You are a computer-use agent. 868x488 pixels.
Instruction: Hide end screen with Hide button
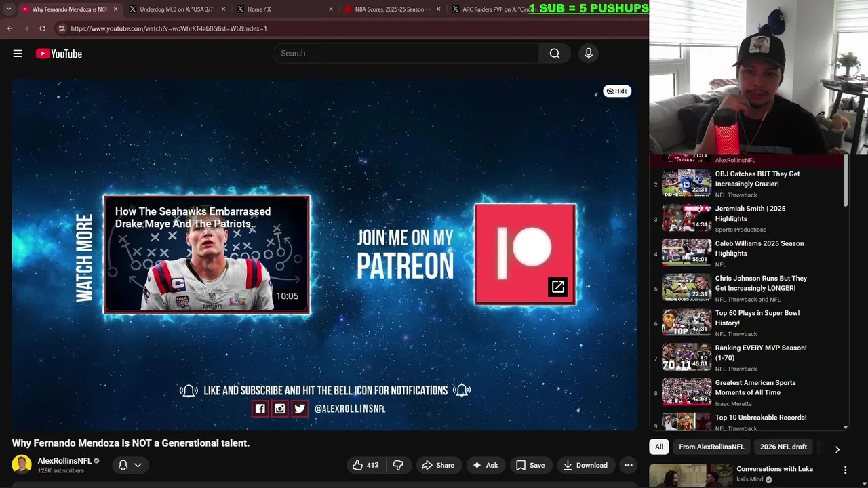click(x=617, y=91)
